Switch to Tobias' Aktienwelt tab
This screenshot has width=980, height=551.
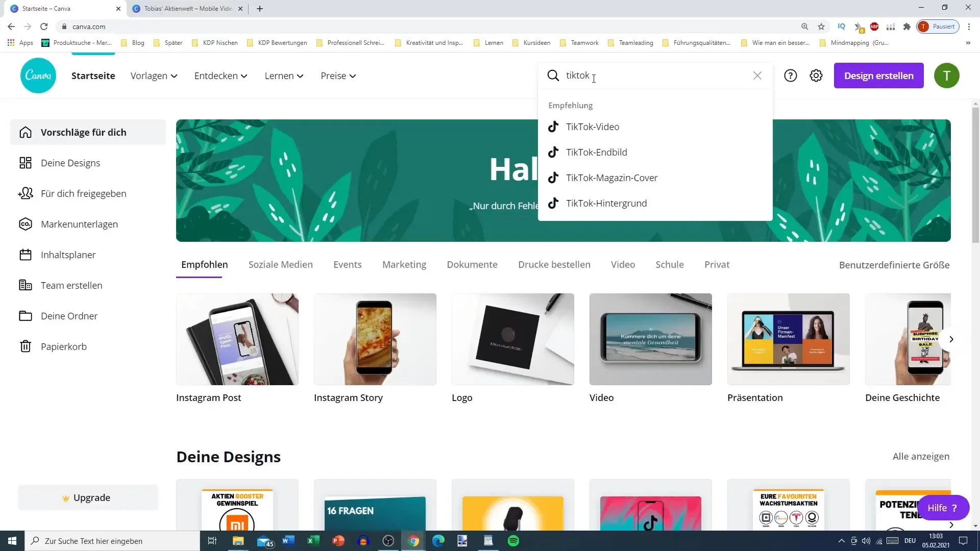[x=188, y=9]
